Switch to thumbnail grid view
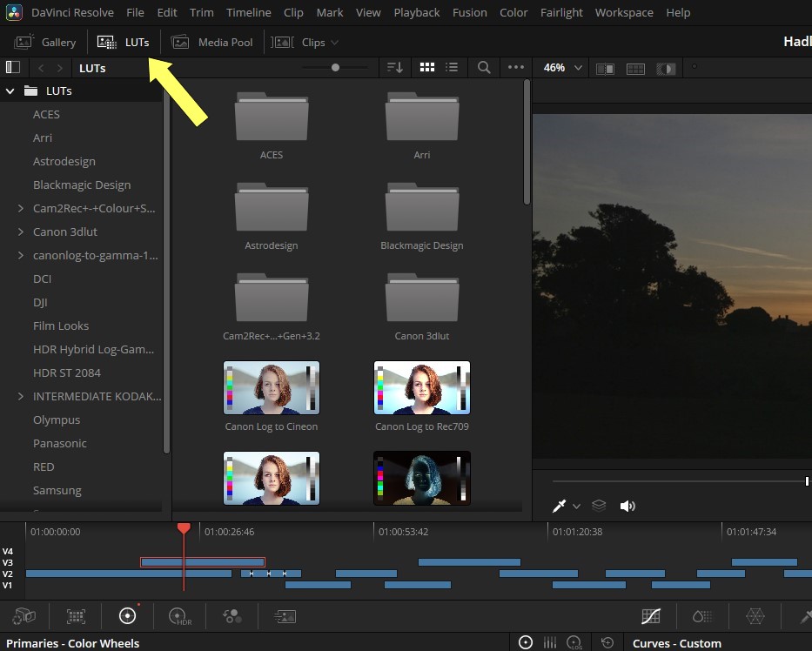This screenshot has width=812, height=651. pos(427,67)
